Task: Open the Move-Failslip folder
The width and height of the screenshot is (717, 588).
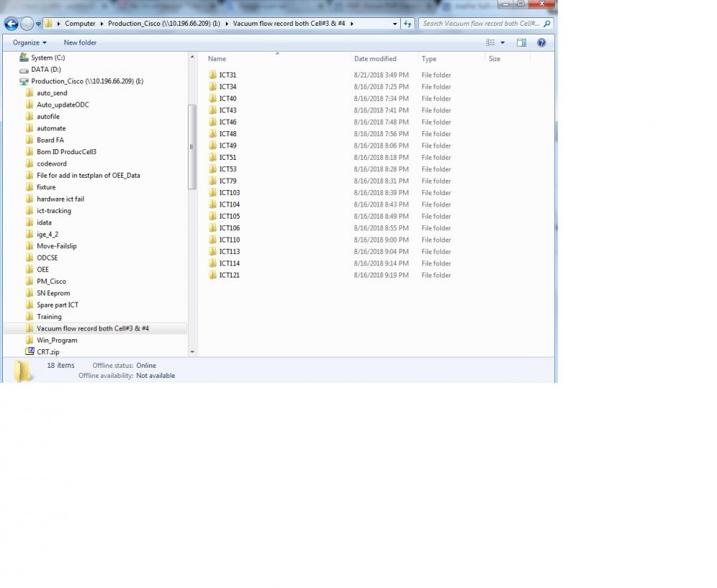Action: pyautogui.click(x=51, y=246)
